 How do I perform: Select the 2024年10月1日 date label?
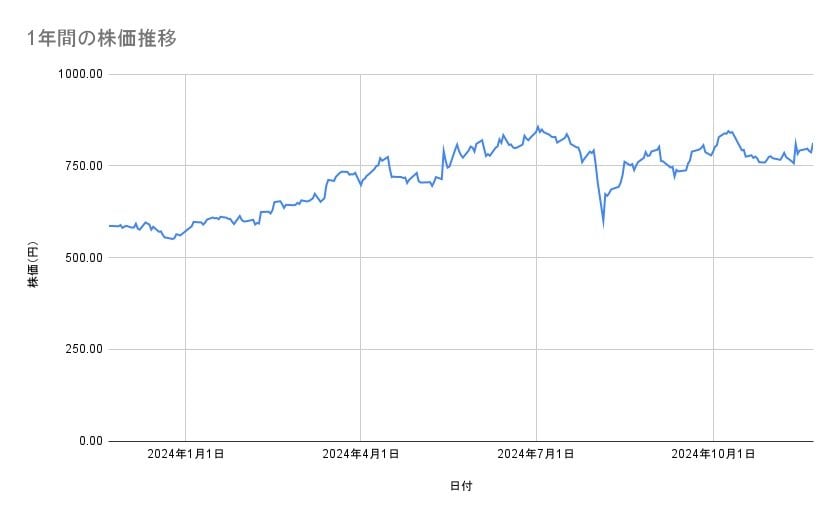coord(712,455)
